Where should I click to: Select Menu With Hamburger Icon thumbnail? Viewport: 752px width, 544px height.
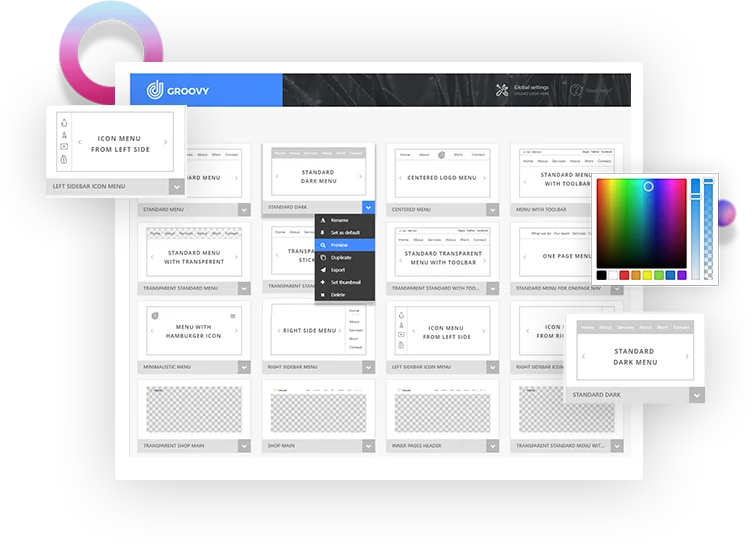click(x=194, y=331)
